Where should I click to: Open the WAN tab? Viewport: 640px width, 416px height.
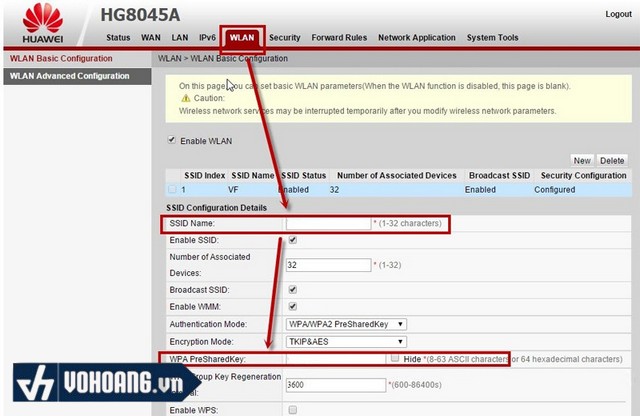point(151,38)
